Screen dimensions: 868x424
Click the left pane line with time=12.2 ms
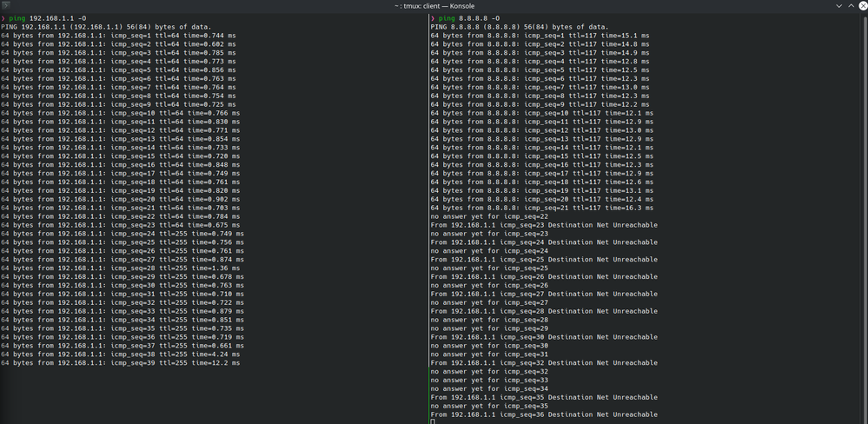(120, 362)
